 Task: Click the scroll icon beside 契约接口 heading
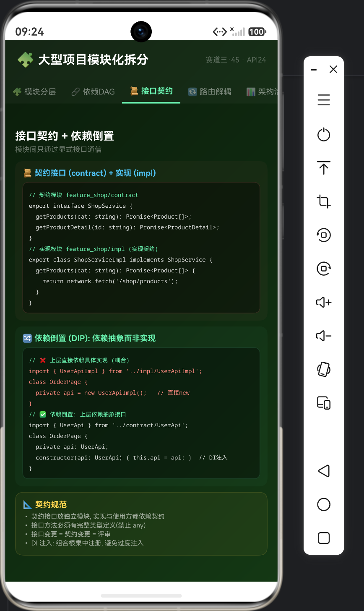(28, 173)
